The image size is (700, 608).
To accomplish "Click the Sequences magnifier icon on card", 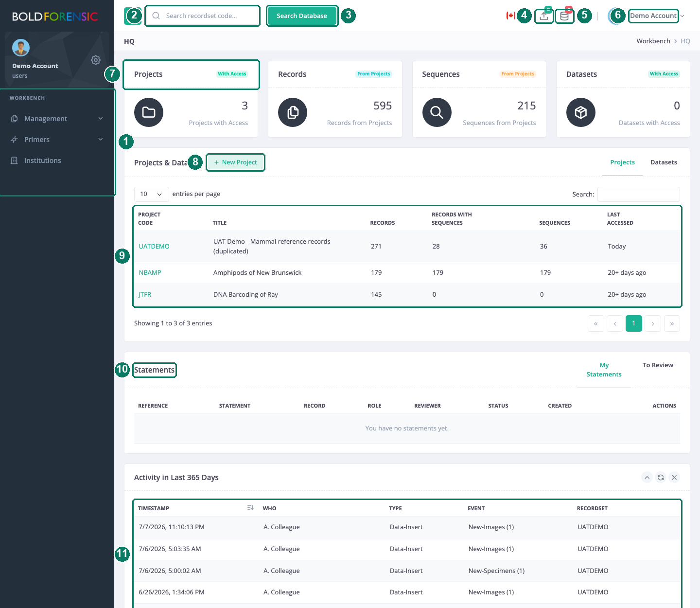I will coord(437,112).
